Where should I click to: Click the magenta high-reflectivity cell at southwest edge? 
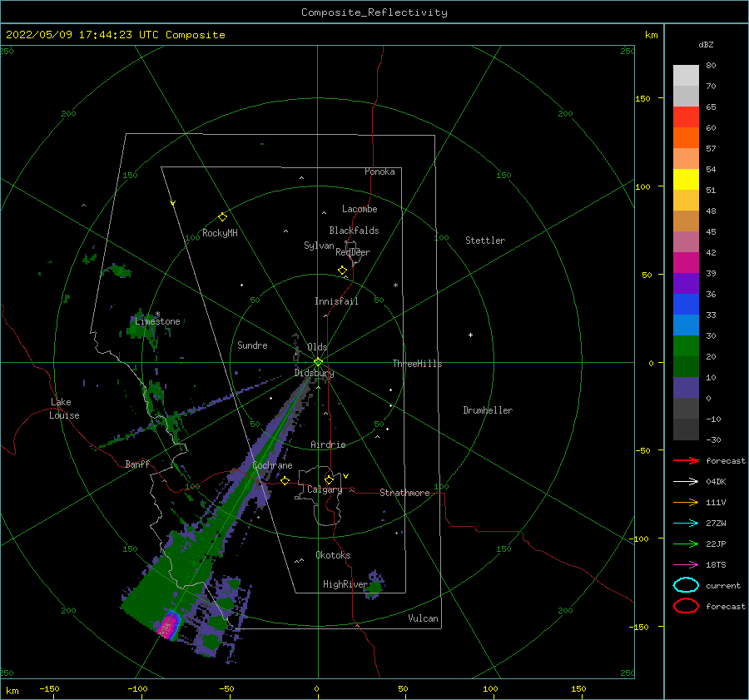point(167,625)
